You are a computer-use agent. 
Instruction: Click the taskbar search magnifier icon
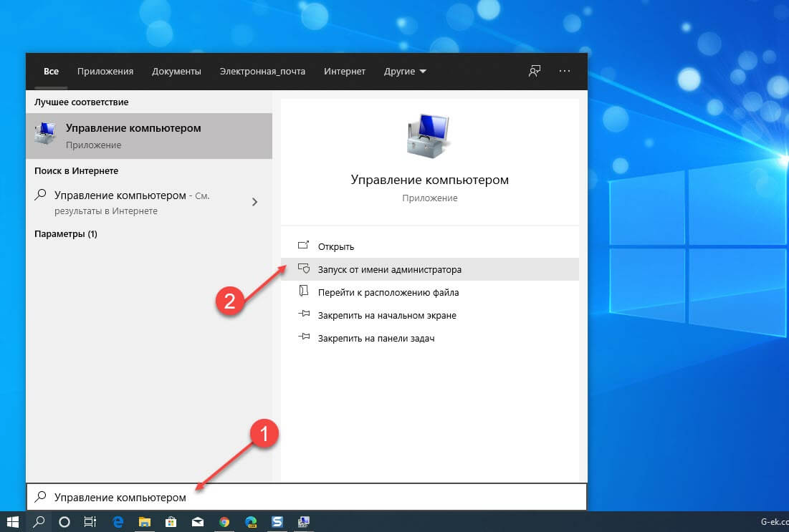tap(39, 522)
